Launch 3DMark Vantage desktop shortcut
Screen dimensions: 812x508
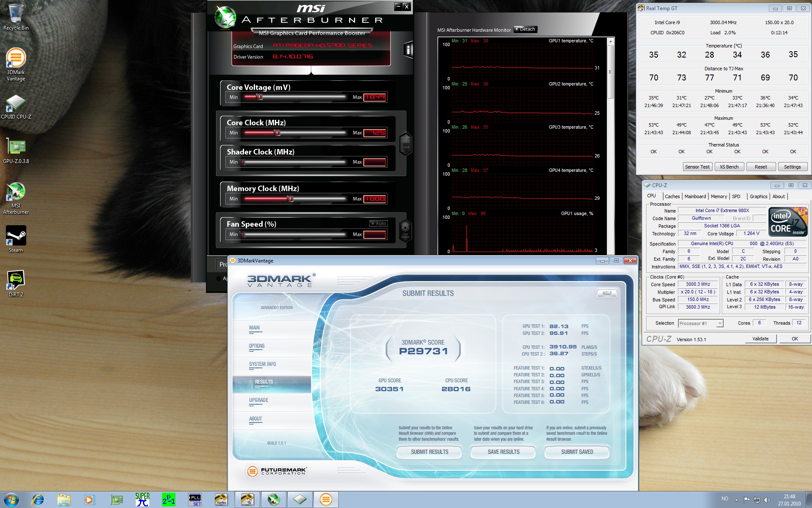[16, 64]
